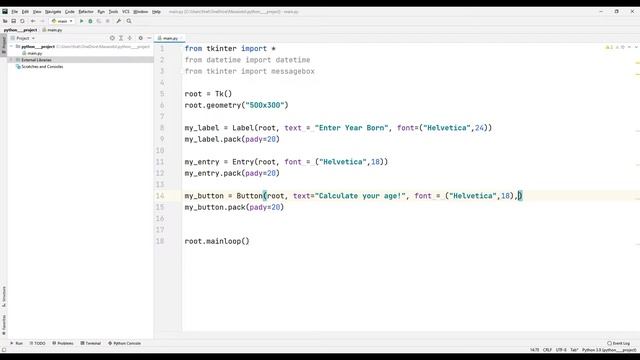640x360 pixels.
Task: Navigate forward with the right arrow icon
Action: tap(42, 21)
